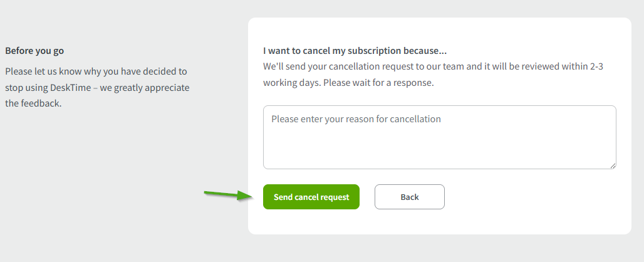Click "the feedback." at the paragraph's end

click(x=33, y=103)
